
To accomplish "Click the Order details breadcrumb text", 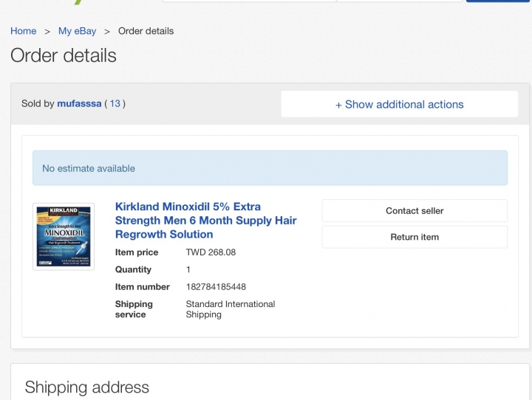I will click(x=146, y=31).
